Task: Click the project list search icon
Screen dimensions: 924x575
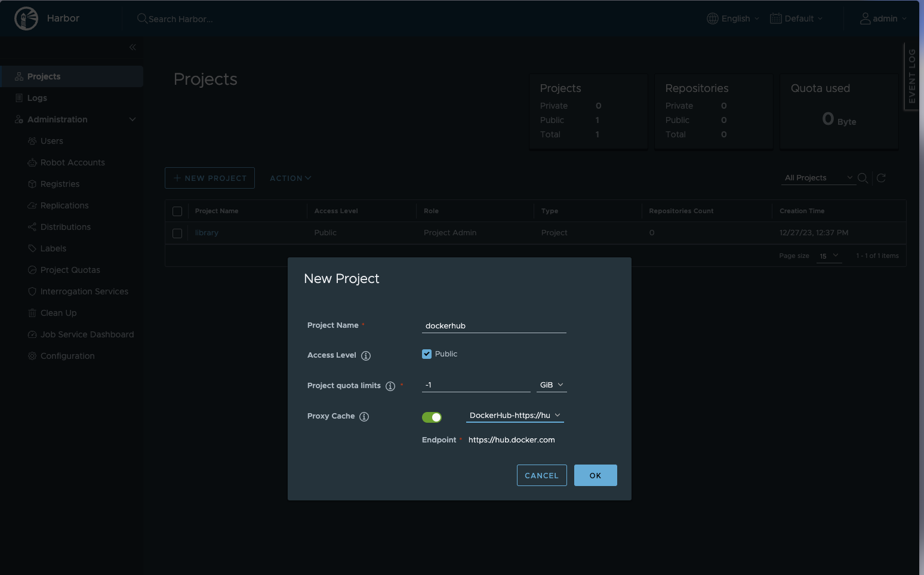Action: click(x=863, y=178)
